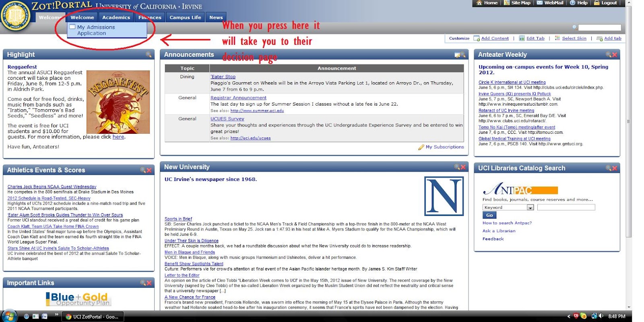Click the Athletics Events & Scores magnifier icon

click(x=143, y=170)
